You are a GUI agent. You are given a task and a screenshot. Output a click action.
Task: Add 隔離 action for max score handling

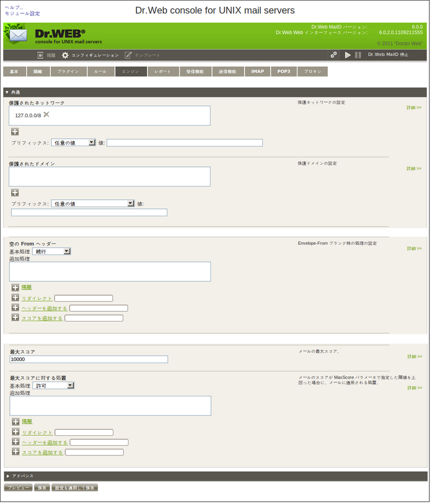16,421
